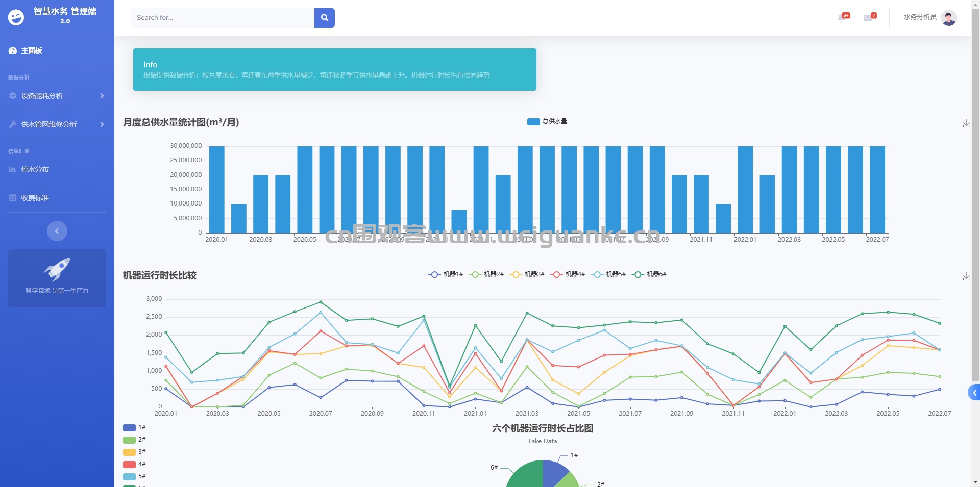Toggle 机器5# line series

point(608,274)
